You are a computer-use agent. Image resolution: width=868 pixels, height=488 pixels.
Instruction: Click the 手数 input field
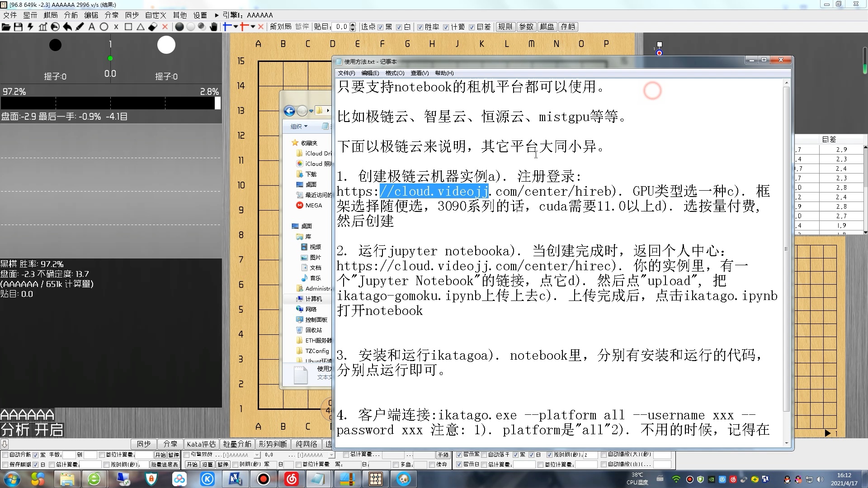[x=69, y=455]
